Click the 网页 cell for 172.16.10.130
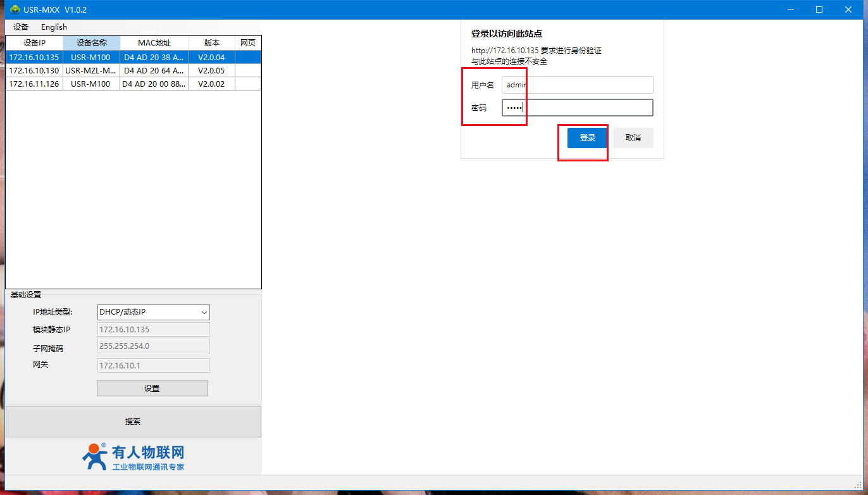Image resolution: width=868 pixels, height=495 pixels. 248,71
